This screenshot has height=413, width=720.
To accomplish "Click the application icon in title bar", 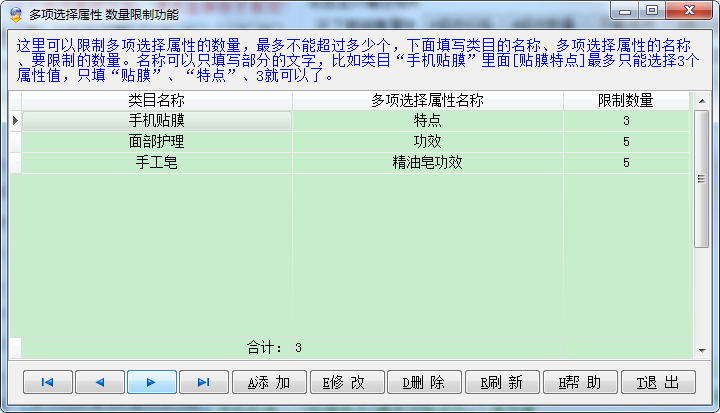I will [x=15, y=13].
